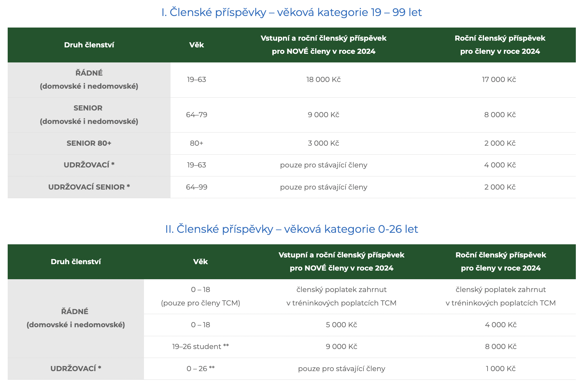Viewport: 588px width, 390px height.
Task: Click the '3 000 Kč' fee
Action: pyautogui.click(x=323, y=143)
